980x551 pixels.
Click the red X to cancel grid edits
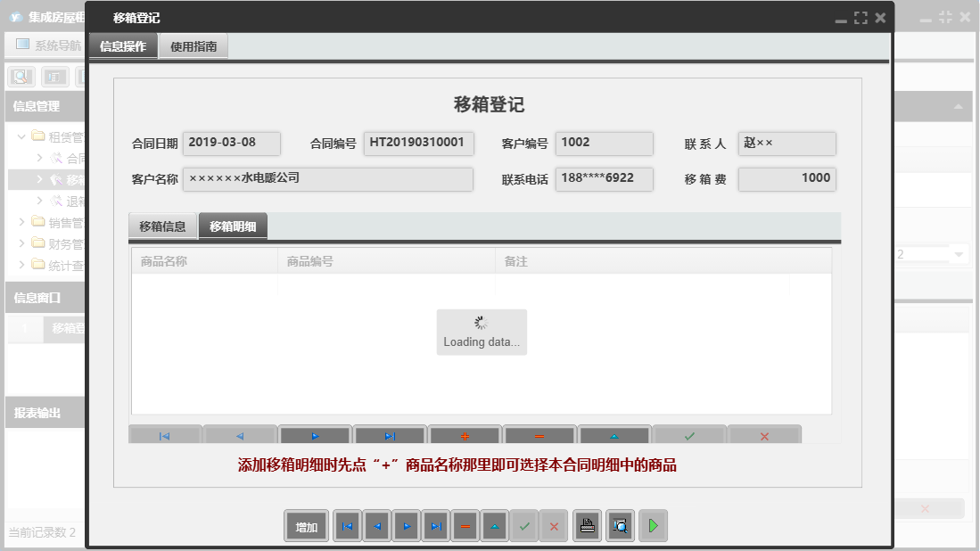point(764,434)
